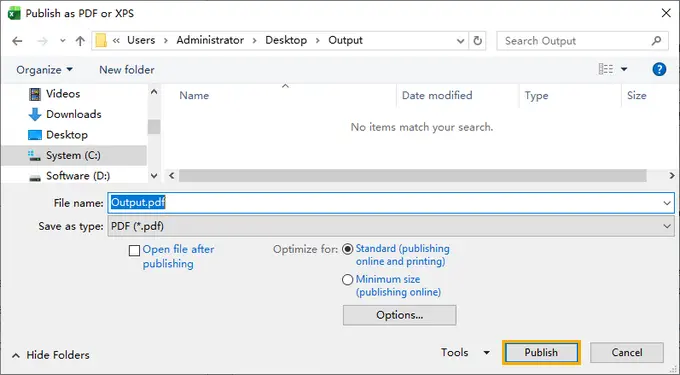Open the Help question mark icon
This screenshot has height=375, width=680.
coord(659,69)
